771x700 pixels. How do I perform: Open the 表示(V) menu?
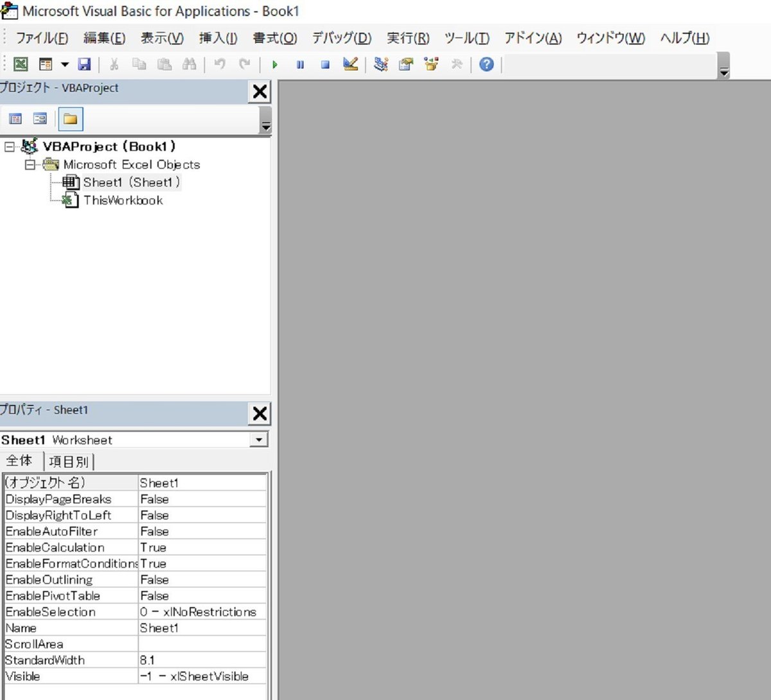pyautogui.click(x=162, y=38)
